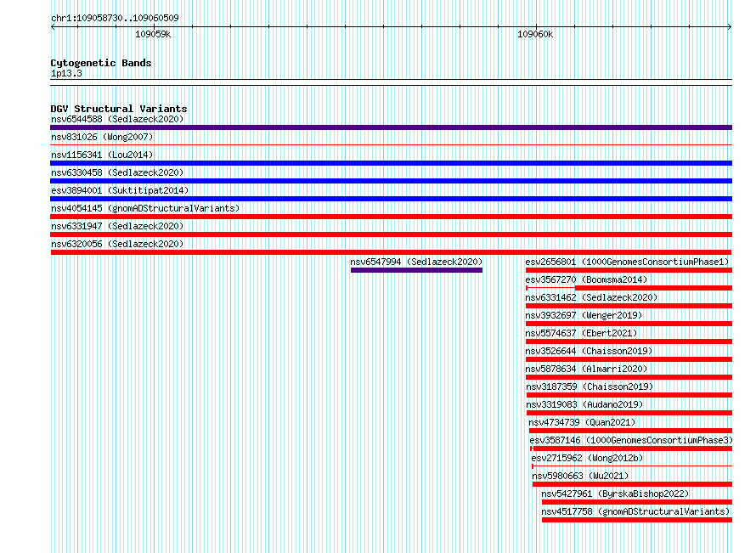The width and height of the screenshot is (756, 553).
Task: Select the blue bar under esv3894001
Action: point(391,199)
